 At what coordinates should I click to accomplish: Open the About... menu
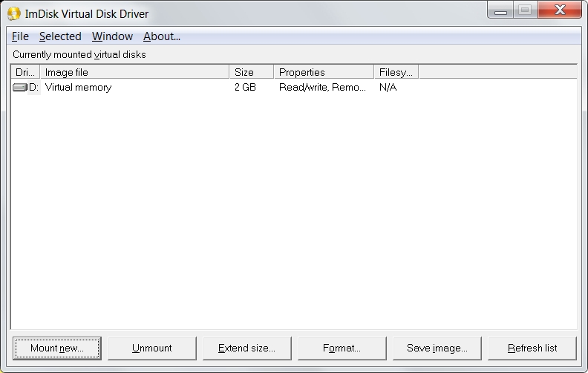click(162, 36)
